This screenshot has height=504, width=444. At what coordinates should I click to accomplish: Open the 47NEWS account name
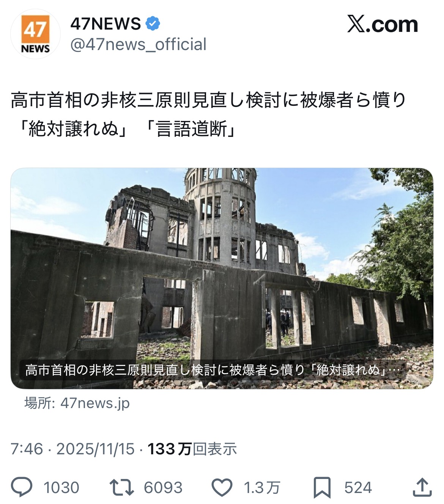pos(105,24)
